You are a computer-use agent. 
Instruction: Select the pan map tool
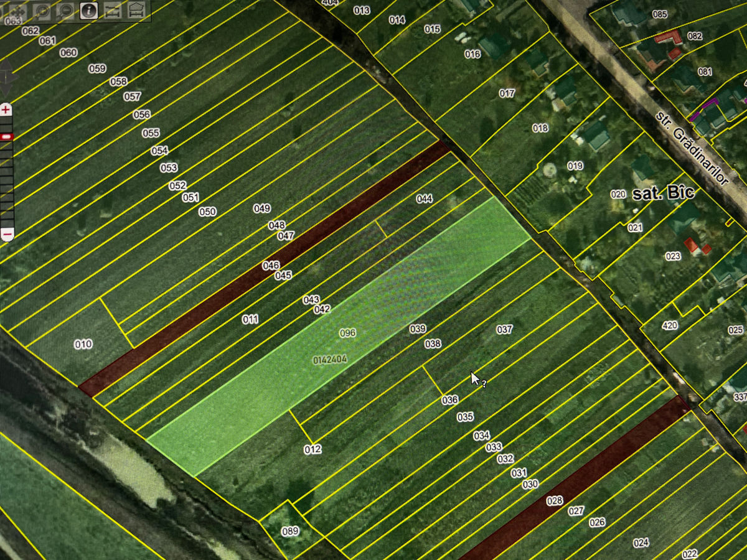18,11
